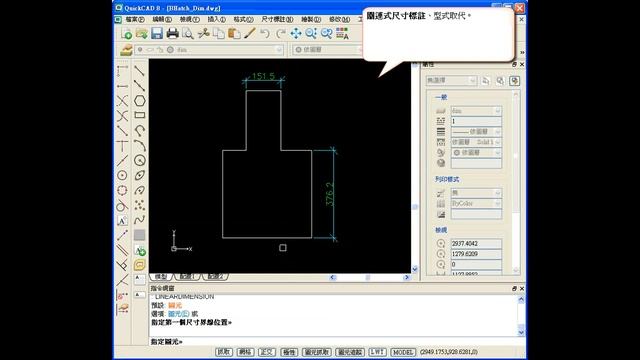
Task: Click the Save floppy disk icon
Action: coord(157,33)
